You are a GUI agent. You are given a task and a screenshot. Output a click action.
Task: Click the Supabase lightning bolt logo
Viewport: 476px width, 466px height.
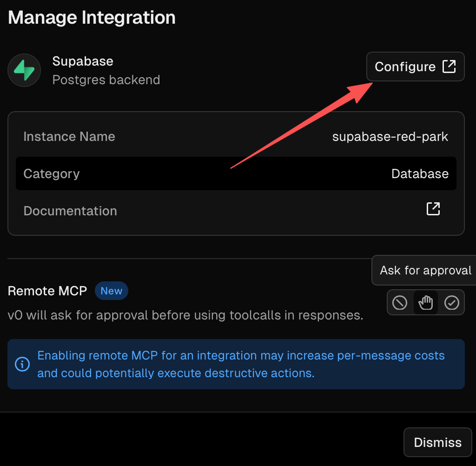tap(24, 70)
